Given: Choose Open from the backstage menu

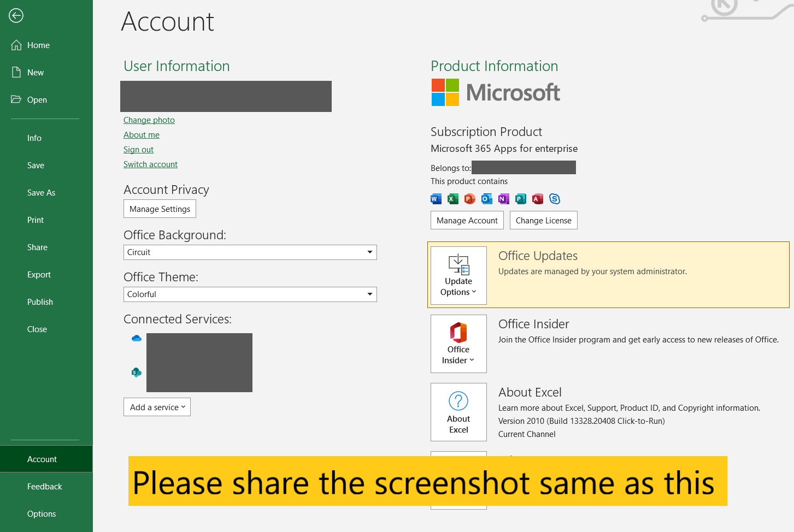Looking at the screenshot, I should [46, 100].
